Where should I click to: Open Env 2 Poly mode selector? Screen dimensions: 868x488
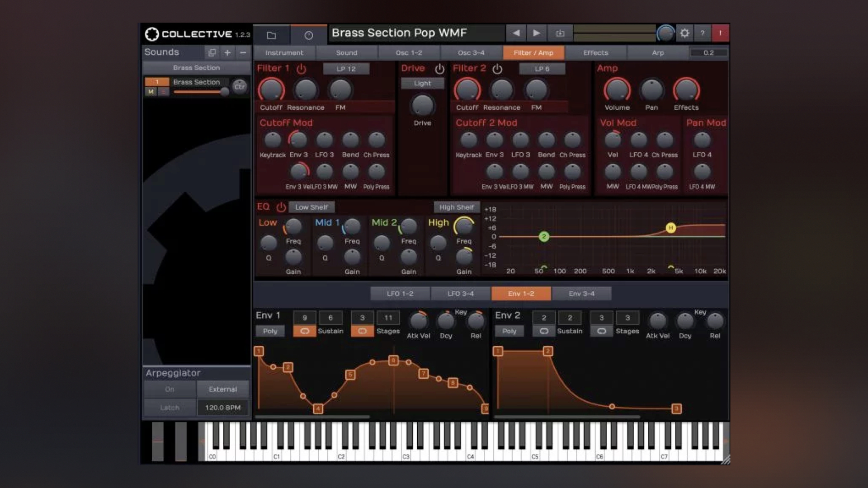coord(509,331)
